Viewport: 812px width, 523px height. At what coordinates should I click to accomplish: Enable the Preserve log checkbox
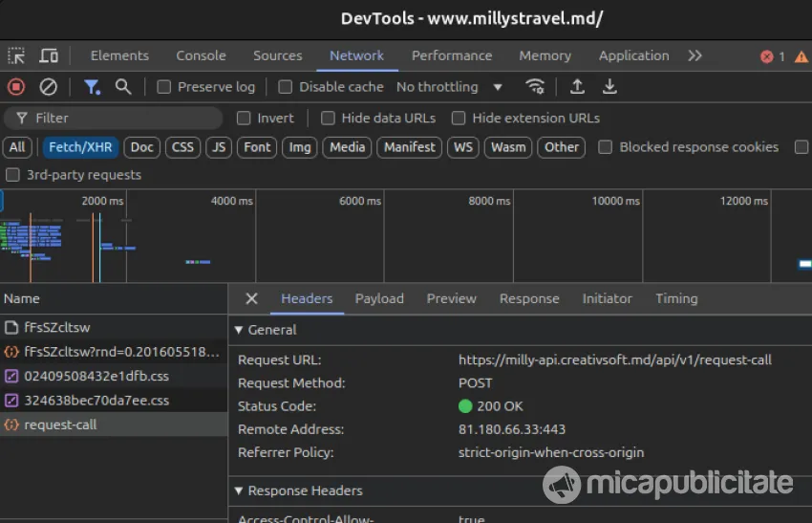163,87
